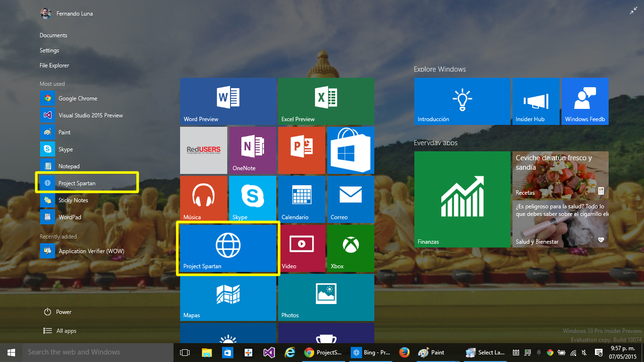Image resolution: width=644 pixels, height=362 pixels.
Task: Open the Música headphones tile
Action: pos(204,199)
